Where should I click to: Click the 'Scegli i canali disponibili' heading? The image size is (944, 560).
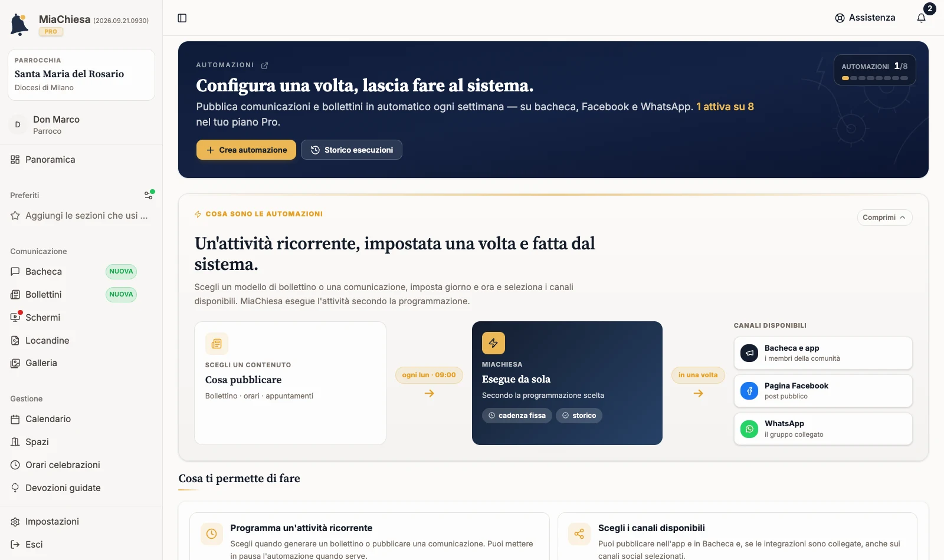651,528
